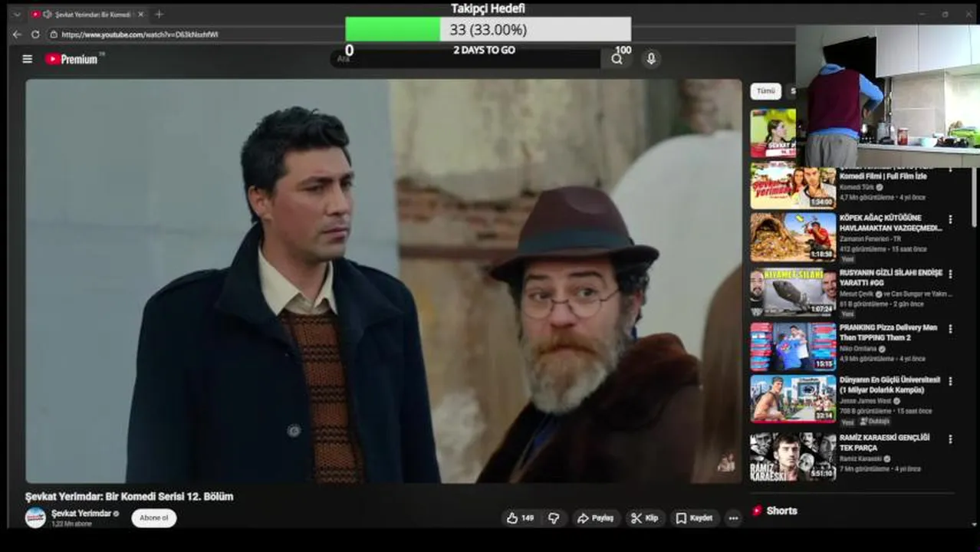Open the KÖPEK AĞAÇ KÜTÜĞÜNE video thumbnail
Image resolution: width=980 pixels, height=552 pixels.
tap(793, 238)
